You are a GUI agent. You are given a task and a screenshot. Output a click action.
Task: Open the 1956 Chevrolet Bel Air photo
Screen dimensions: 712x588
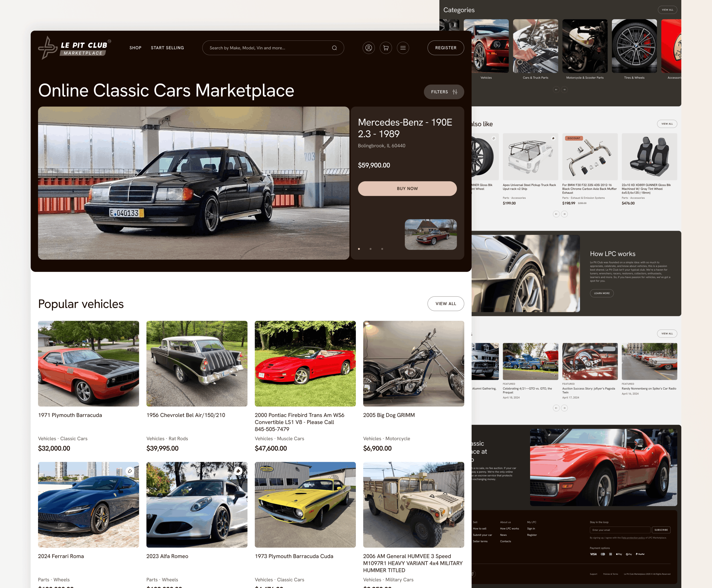click(197, 364)
